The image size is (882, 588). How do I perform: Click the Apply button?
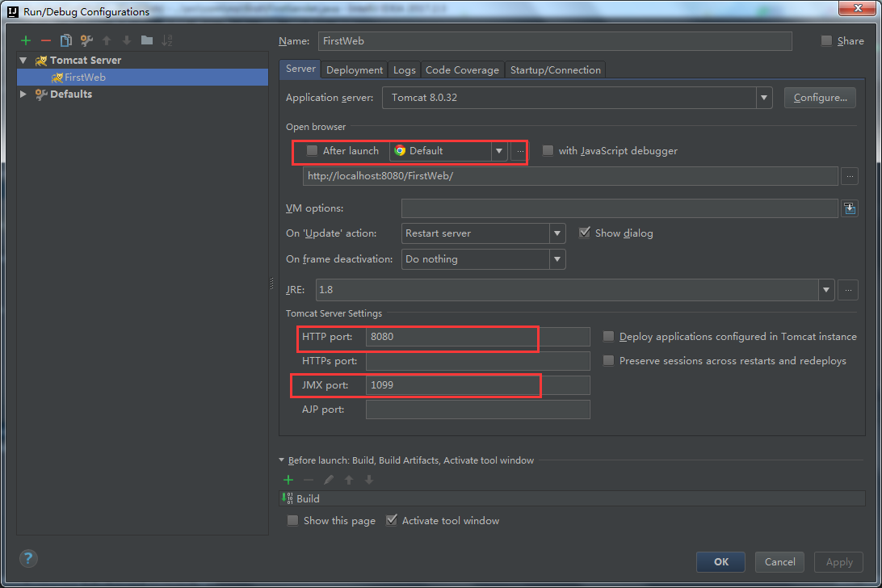pyautogui.click(x=838, y=562)
